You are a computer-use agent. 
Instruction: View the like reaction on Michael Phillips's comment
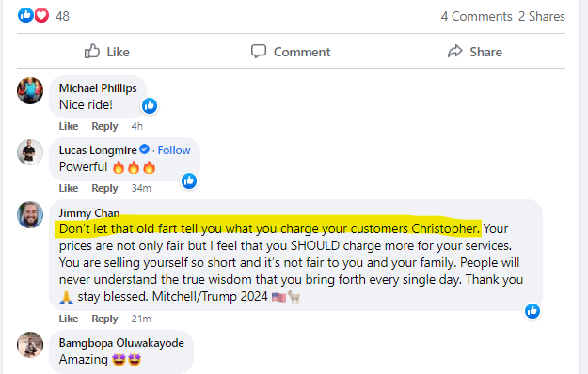pos(150,106)
